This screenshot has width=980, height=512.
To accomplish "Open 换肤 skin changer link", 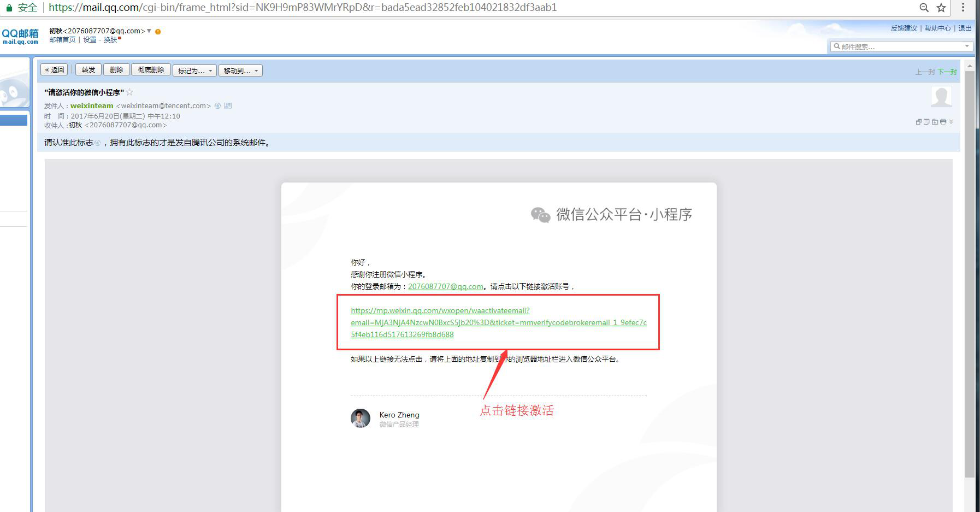I will click(110, 39).
